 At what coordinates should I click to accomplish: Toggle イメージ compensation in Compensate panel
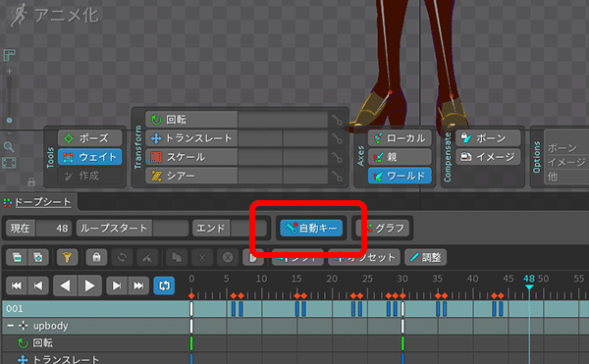click(488, 157)
